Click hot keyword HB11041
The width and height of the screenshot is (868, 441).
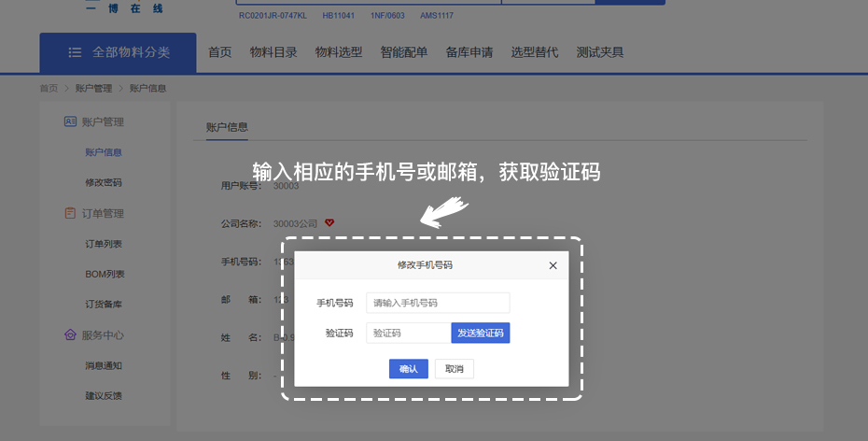pos(339,16)
